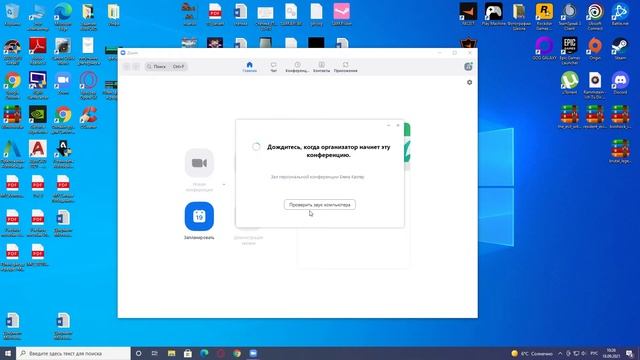Viewport: 640px width, 360px height.
Task: Switch to the Chat tab in Zoom
Action: 273,67
